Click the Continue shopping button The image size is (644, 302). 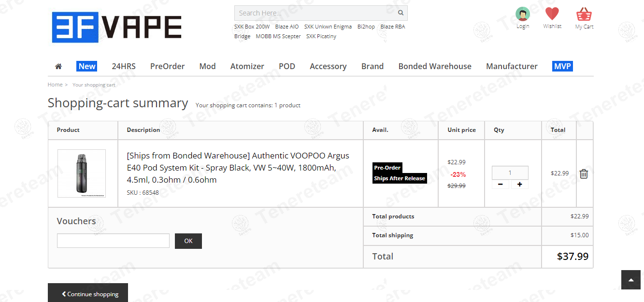tap(88, 293)
